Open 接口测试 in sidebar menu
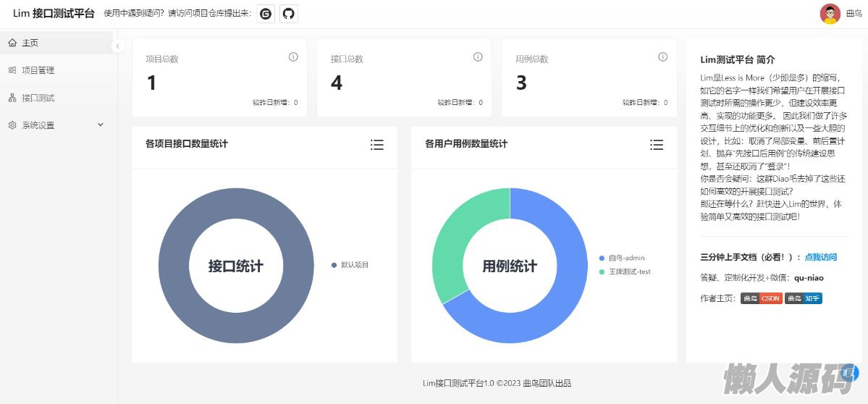Screen dimensions: 868x404 [x=38, y=98]
